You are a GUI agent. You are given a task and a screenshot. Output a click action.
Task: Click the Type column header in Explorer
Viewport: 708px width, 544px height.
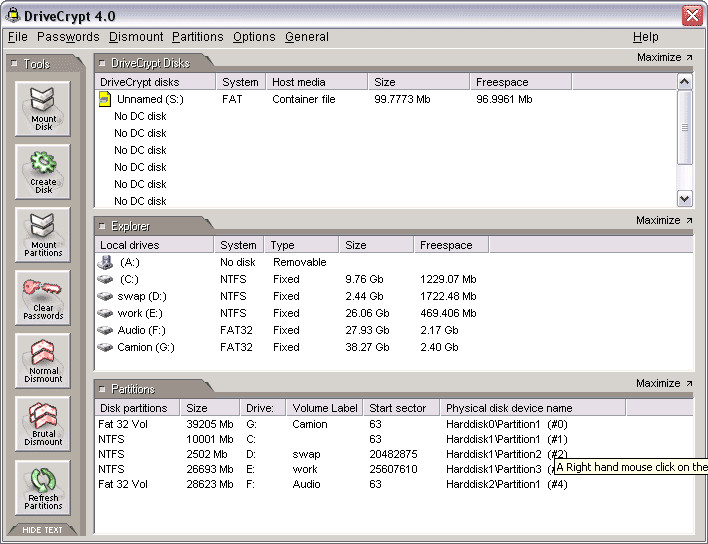[302, 245]
